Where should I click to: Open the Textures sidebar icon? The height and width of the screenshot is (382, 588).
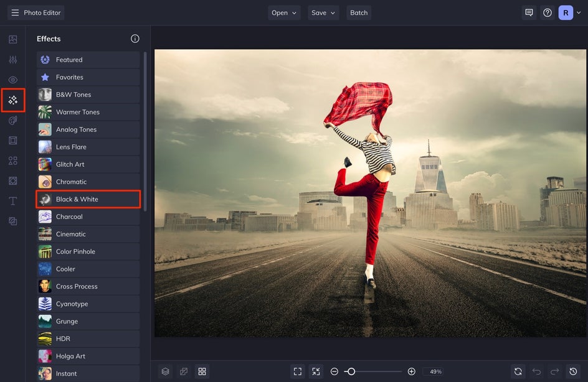12,221
